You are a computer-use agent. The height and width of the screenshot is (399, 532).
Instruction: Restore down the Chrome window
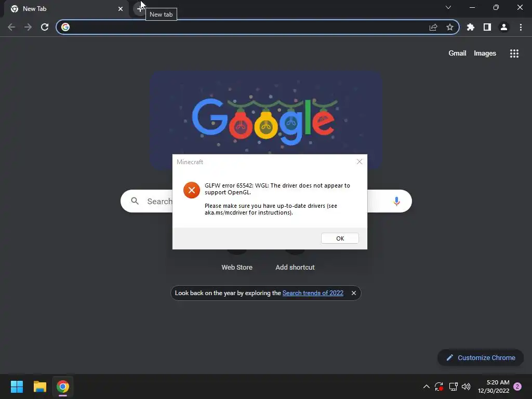496,7
